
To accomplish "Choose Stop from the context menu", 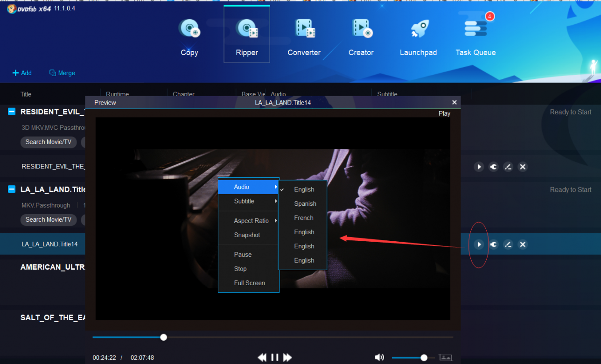I will point(249,269).
